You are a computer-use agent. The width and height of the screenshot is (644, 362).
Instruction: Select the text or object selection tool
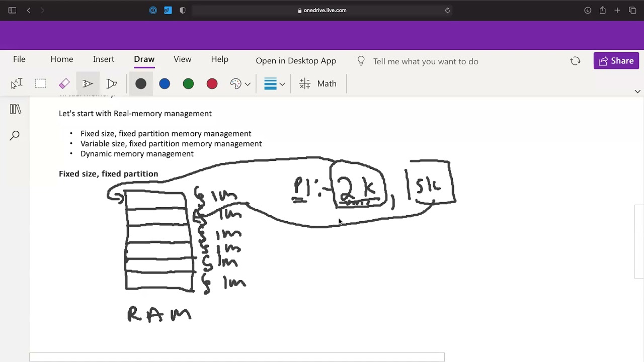pyautogui.click(x=17, y=83)
